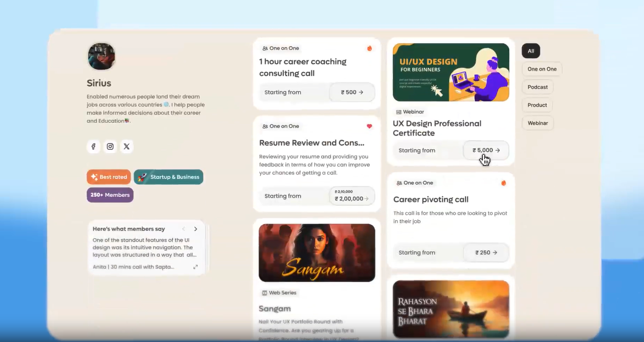Click the 250+ Members badge
Image resolution: width=644 pixels, height=342 pixels.
coord(110,195)
